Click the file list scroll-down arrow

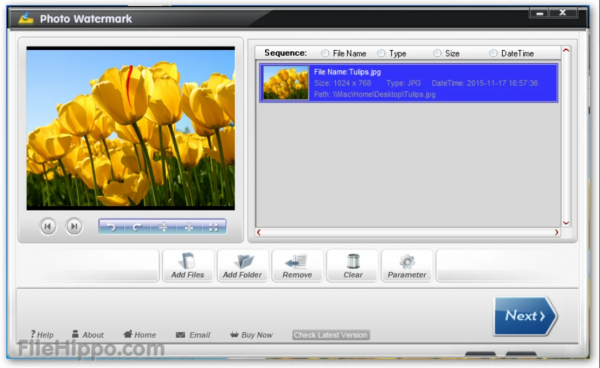click(x=566, y=223)
